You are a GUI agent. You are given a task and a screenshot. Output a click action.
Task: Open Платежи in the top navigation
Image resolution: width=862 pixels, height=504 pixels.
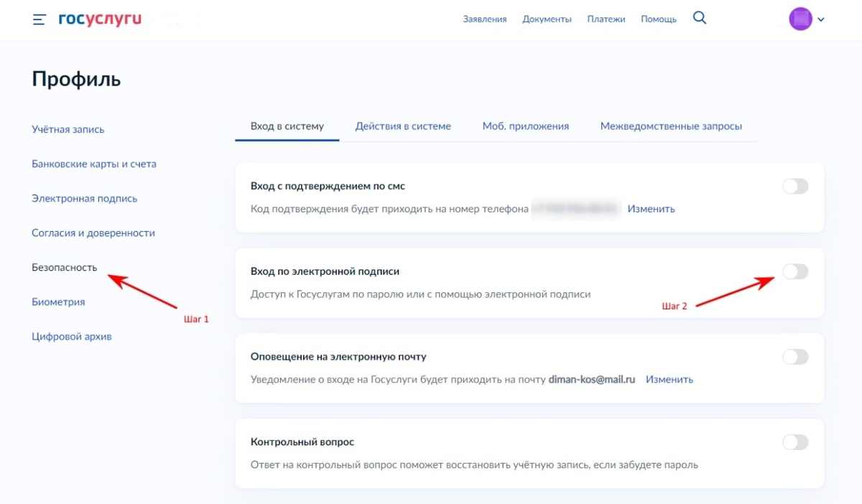coord(606,19)
